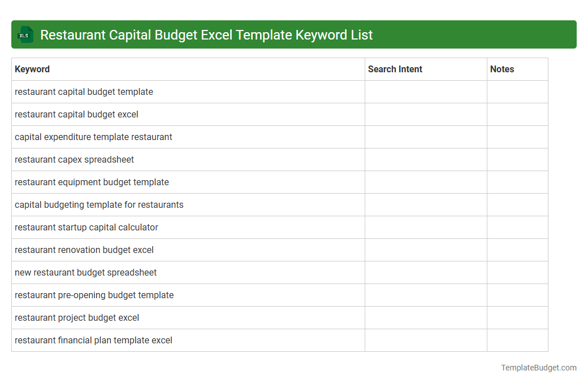Select keyword 'restaurant equipment budget template'
The height and width of the screenshot is (384, 588).
(x=92, y=182)
